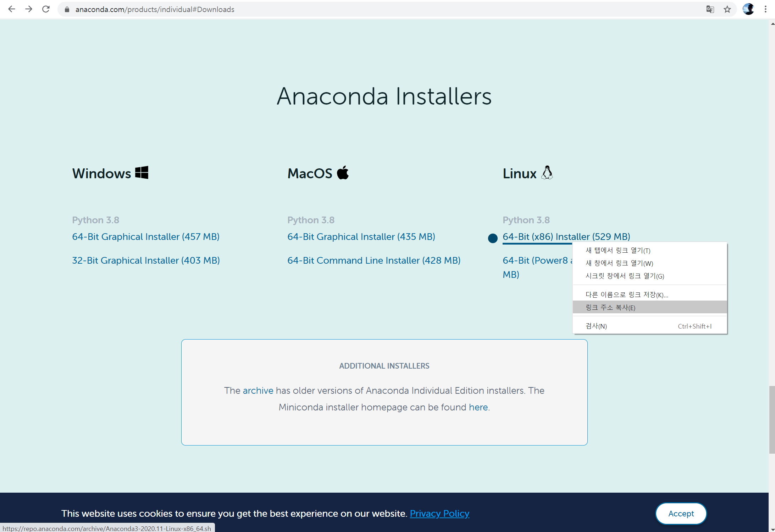Screen dimensions: 775x532
Task: Click the Inspect (검사) menu item
Action: pos(596,326)
